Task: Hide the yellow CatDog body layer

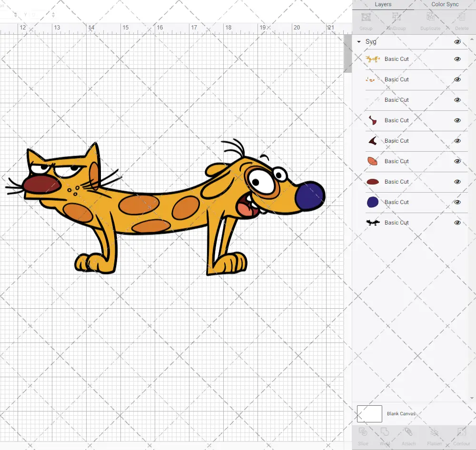Action: click(x=457, y=59)
